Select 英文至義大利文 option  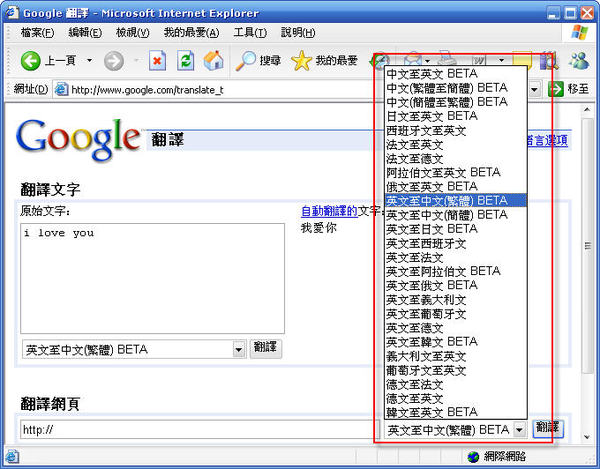coord(456,300)
